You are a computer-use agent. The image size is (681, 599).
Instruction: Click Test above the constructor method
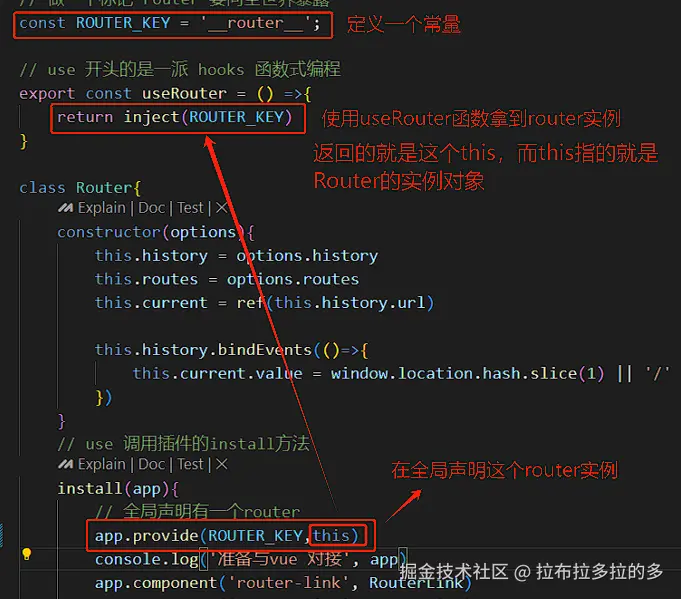[190, 208]
